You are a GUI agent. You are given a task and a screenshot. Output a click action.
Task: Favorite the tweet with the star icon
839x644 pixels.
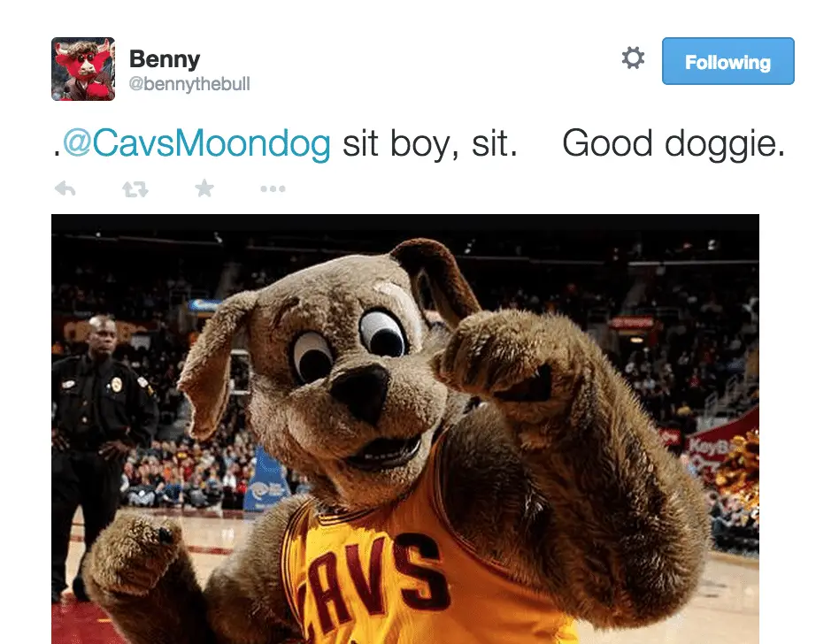pos(204,188)
